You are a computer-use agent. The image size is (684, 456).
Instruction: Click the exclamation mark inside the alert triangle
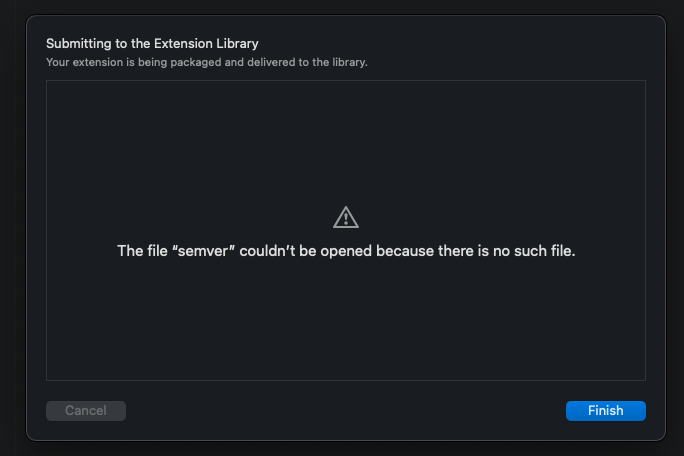346,218
